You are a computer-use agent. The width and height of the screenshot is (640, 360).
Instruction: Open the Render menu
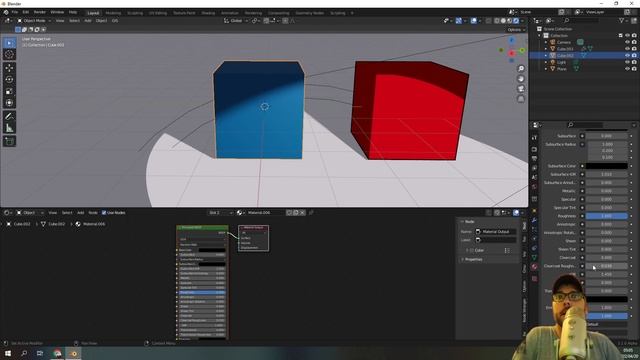(x=40, y=12)
